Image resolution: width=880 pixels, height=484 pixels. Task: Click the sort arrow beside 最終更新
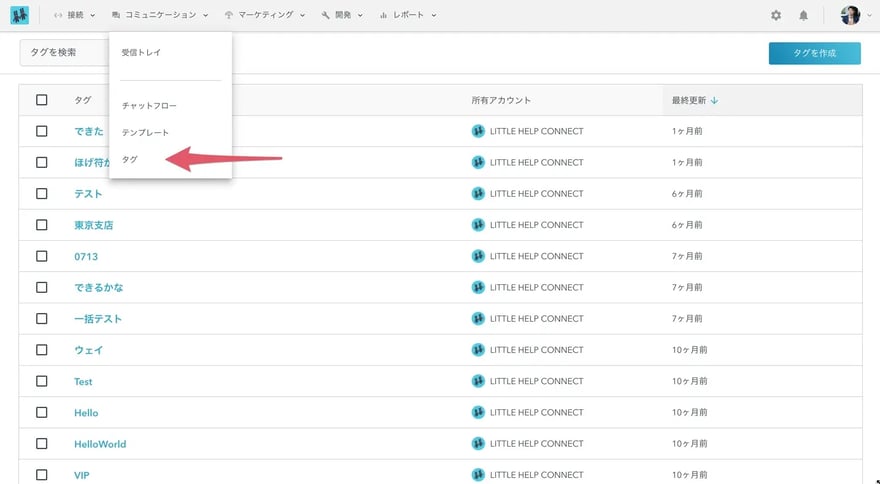(x=714, y=100)
